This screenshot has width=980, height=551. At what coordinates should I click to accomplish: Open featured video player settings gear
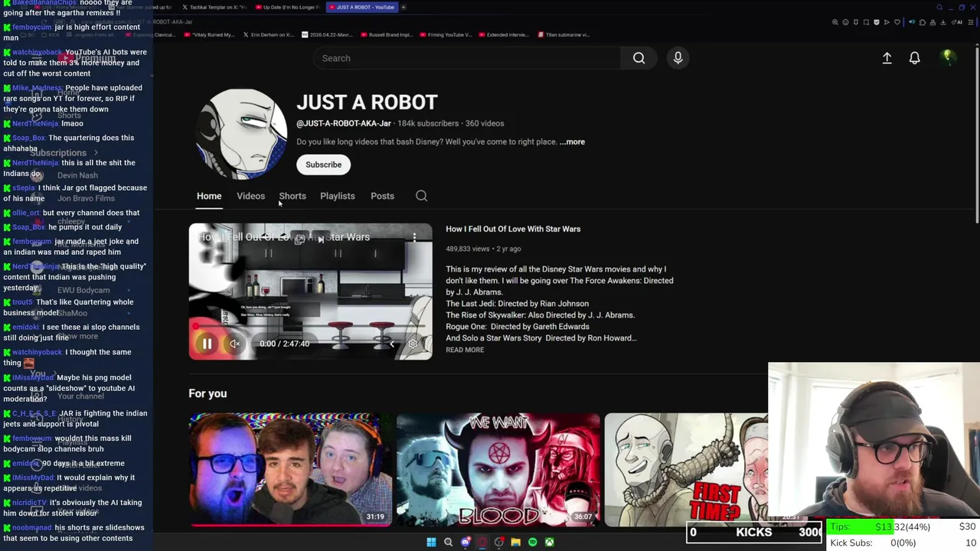pos(413,344)
